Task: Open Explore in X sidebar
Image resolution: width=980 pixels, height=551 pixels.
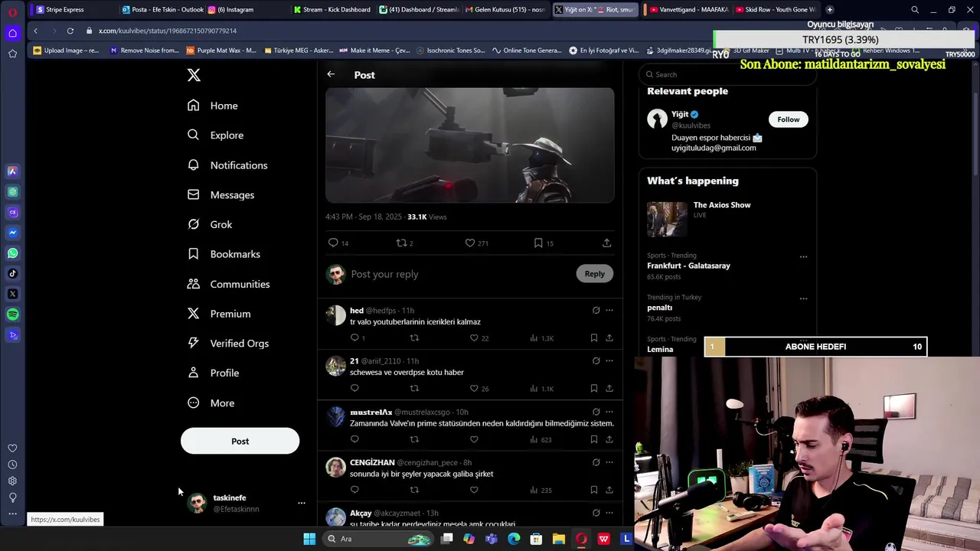Action: click(x=215, y=135)
